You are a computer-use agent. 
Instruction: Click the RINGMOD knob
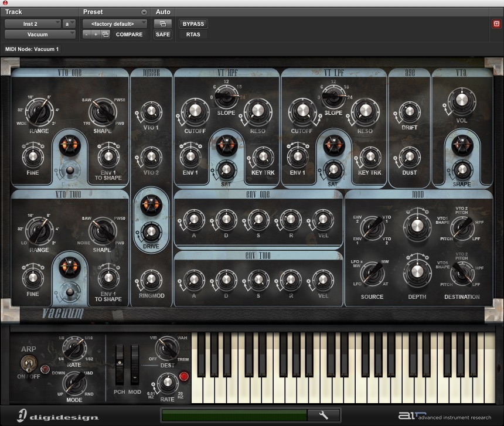[x=151, y=280]
